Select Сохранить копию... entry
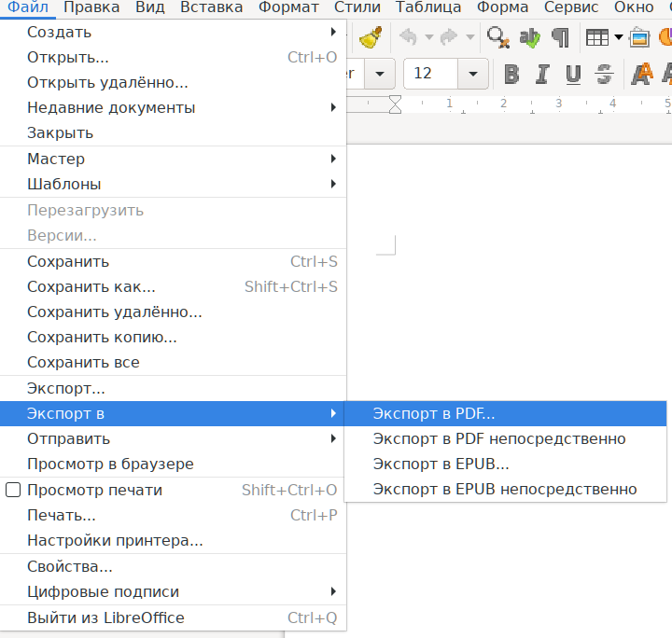The image size is (672, 638). pos(174,338)
